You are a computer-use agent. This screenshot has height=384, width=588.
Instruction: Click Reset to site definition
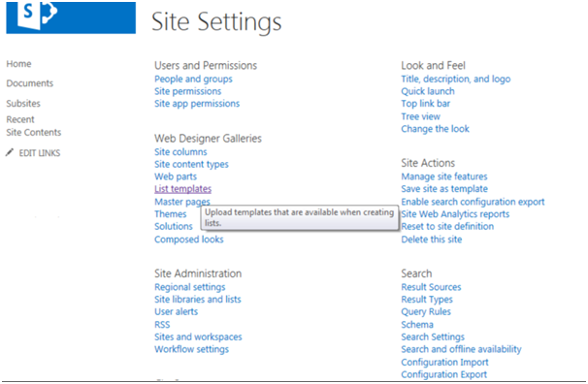click(447, 226)
